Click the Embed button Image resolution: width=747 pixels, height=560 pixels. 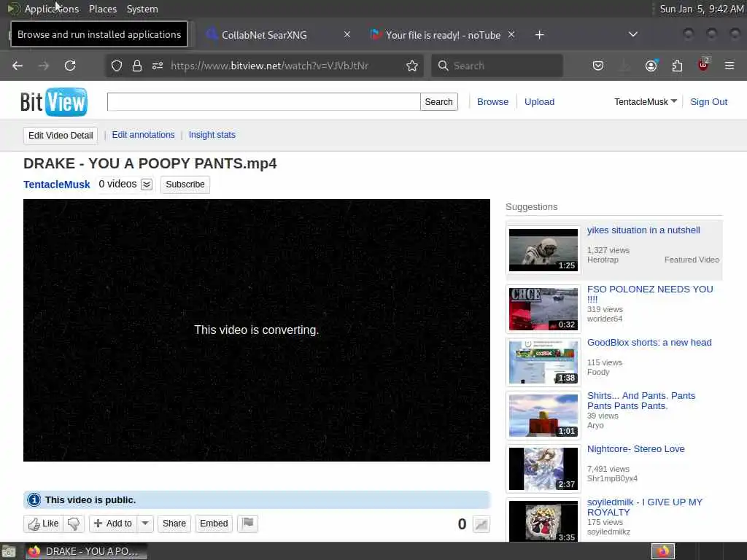pyautogui.click(x=214, y=524)
